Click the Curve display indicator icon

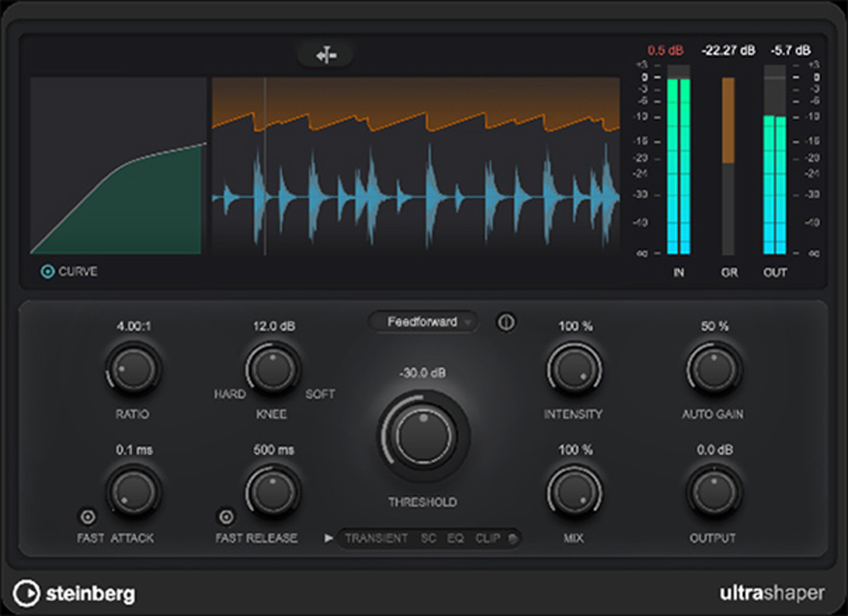(x=46, y=272)
